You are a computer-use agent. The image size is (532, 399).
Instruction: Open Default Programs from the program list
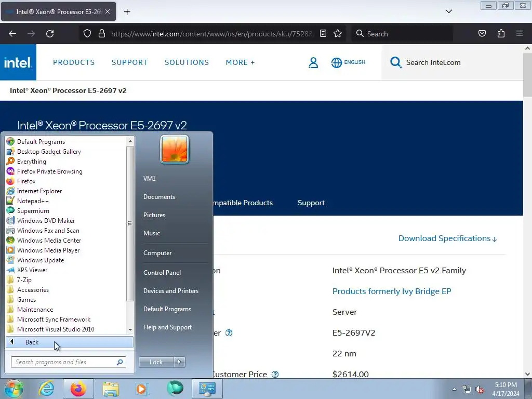(41, 141)
